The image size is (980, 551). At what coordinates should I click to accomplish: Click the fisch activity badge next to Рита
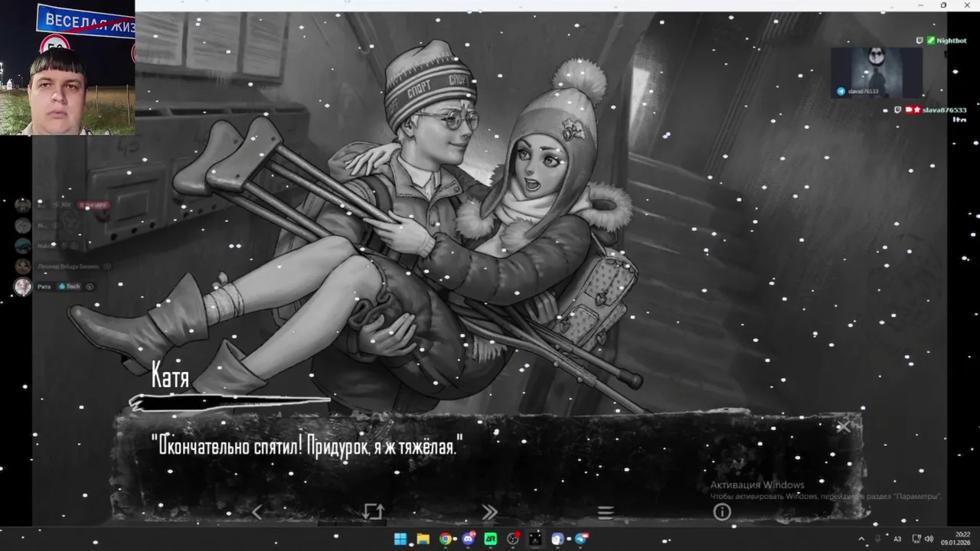70,286
